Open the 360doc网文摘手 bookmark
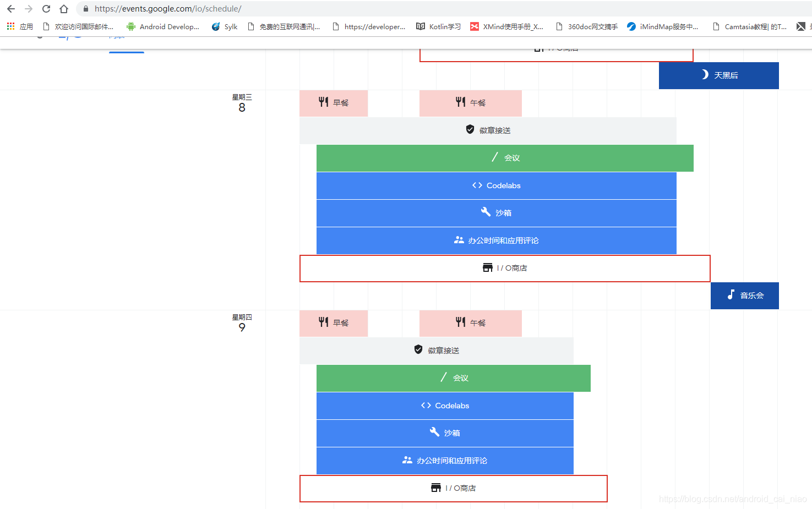 (587, 26)
